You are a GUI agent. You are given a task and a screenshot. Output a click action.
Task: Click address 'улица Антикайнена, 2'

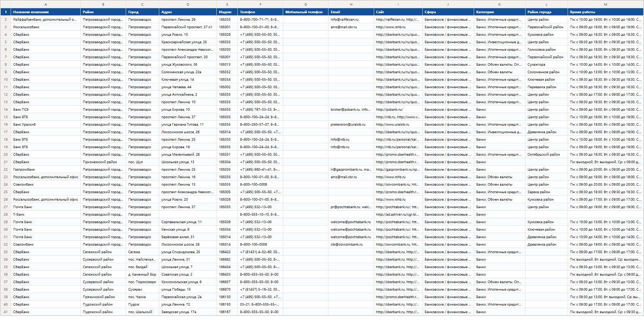coord(188,95)
